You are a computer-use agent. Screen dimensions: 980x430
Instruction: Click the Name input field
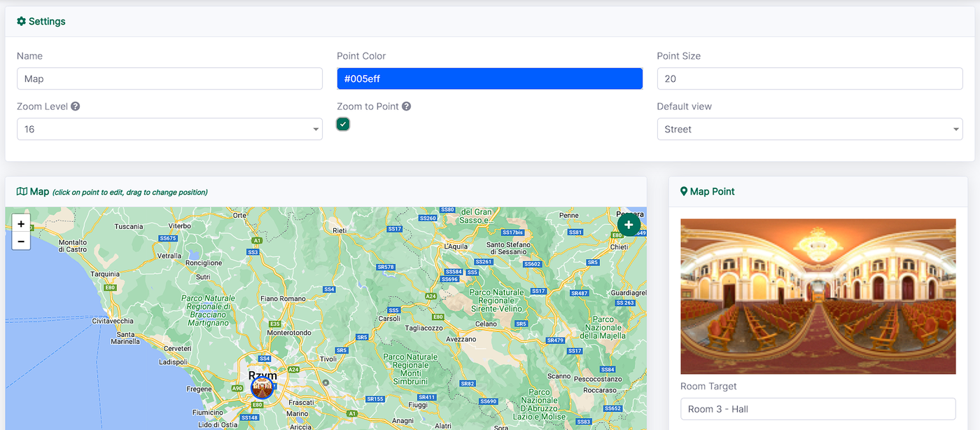[x=169, y=79]
